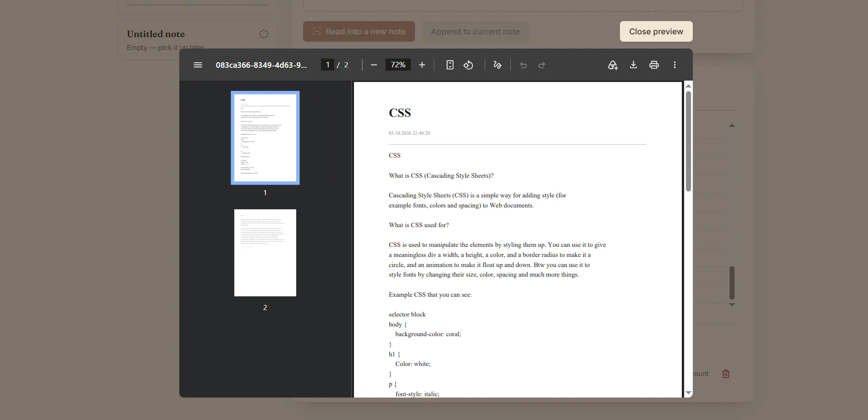This screenshot has height=420, width=868.
Task: Click the 72% zoom level field
Action: pyautogui.click(x=398, y=65)
